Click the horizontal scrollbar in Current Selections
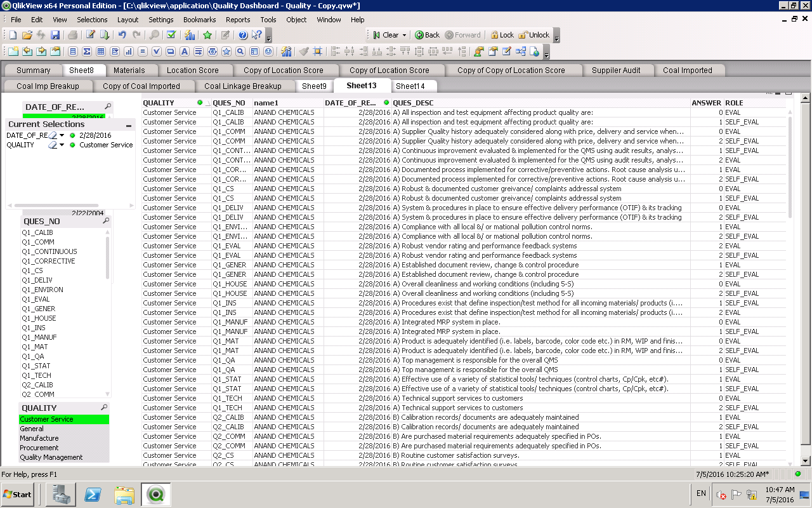This screenshot has width=812, height=508. (x=57, y=205)
